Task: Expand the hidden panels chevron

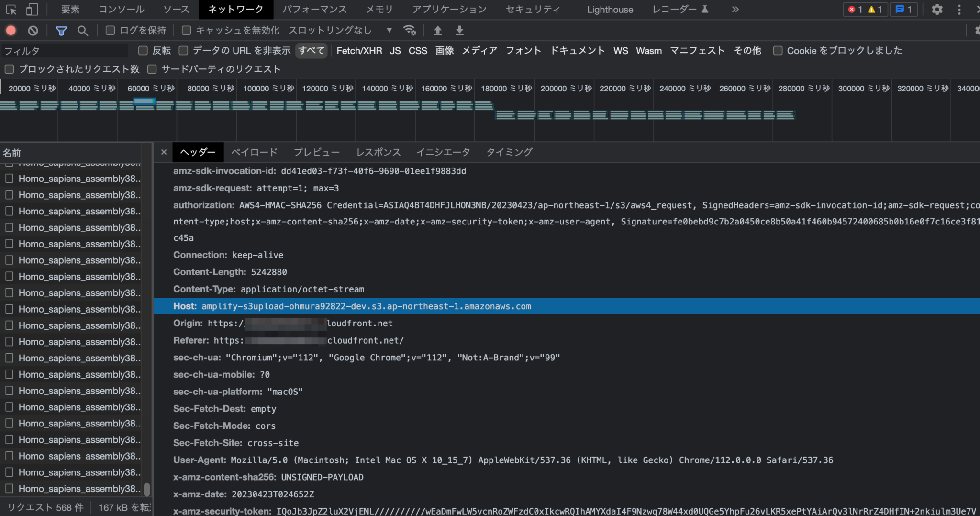Action: [x=735, y=9]
